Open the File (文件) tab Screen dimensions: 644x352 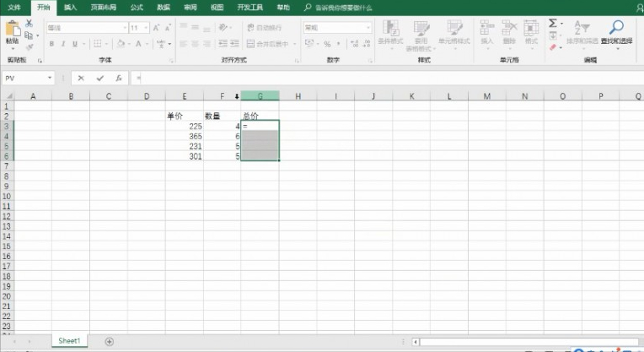point(14,8)
